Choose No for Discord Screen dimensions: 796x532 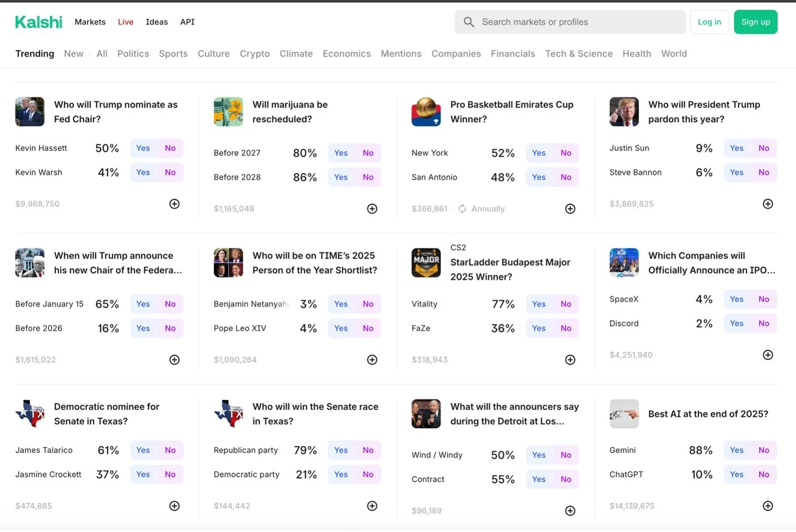[x=764, y=323]
